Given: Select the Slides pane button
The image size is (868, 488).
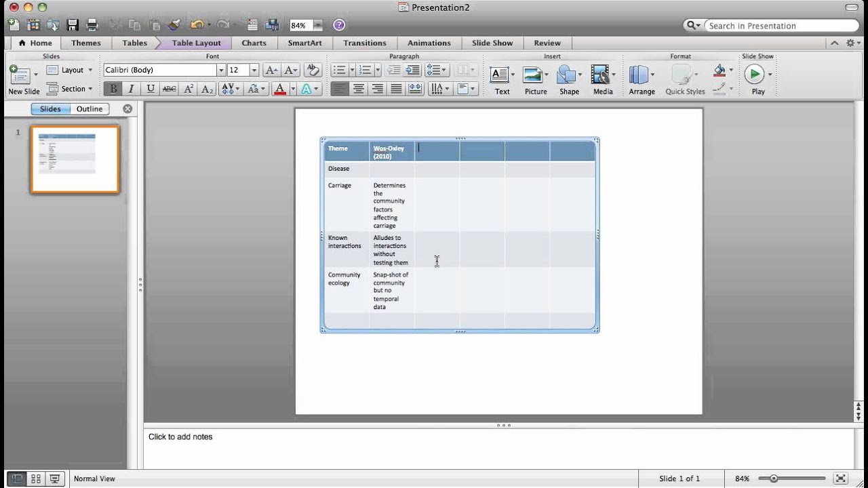Looking at the screenshot, I should click(x=50, y=108).
